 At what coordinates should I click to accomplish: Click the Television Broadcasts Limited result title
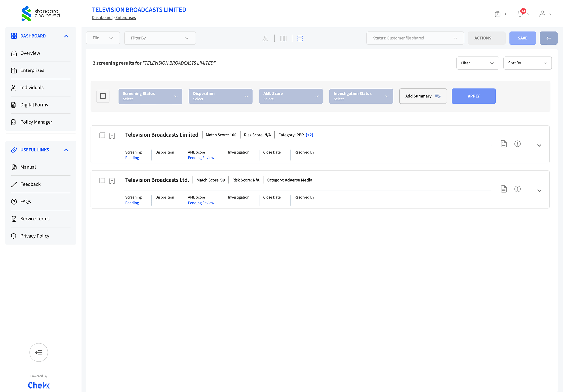pyautogui.click(x=162, y=135)
